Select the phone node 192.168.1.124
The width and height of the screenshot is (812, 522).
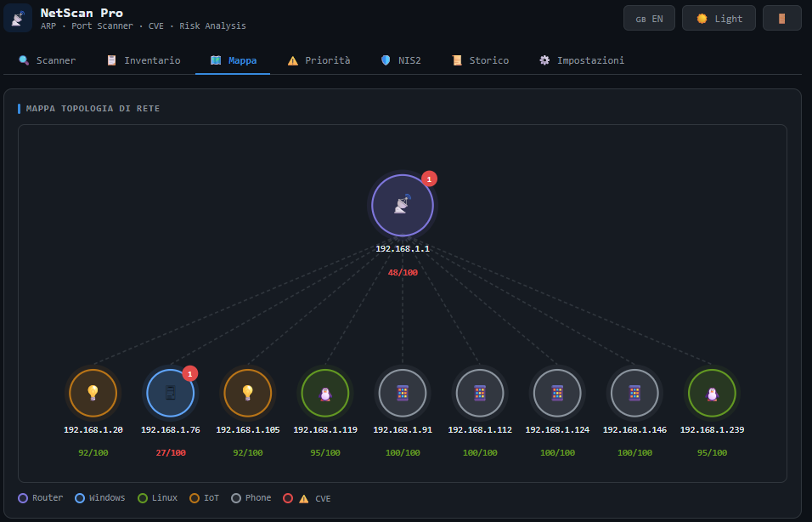pos(557,393)
